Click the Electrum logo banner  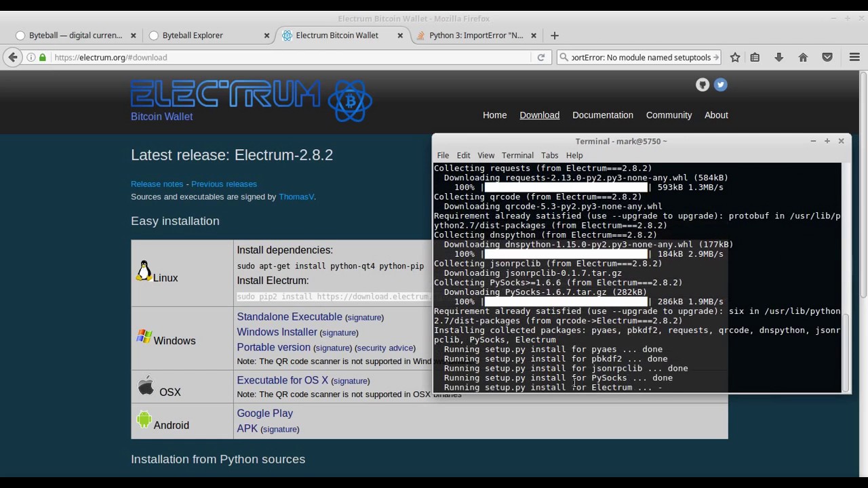tap(251, 100)
